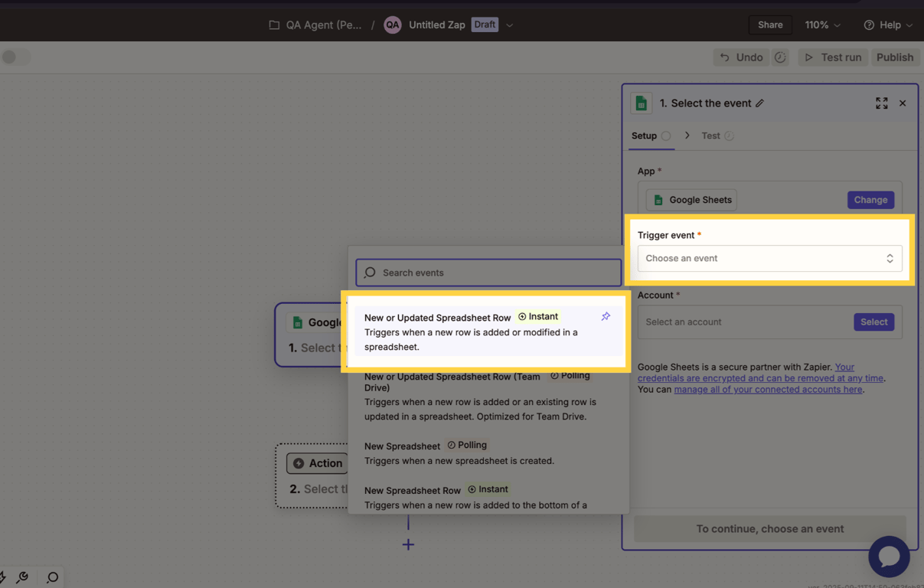This screenshot has width=924, height=588.
Task: Click the To continue, choose an event button
Action: tap(769, 529)
